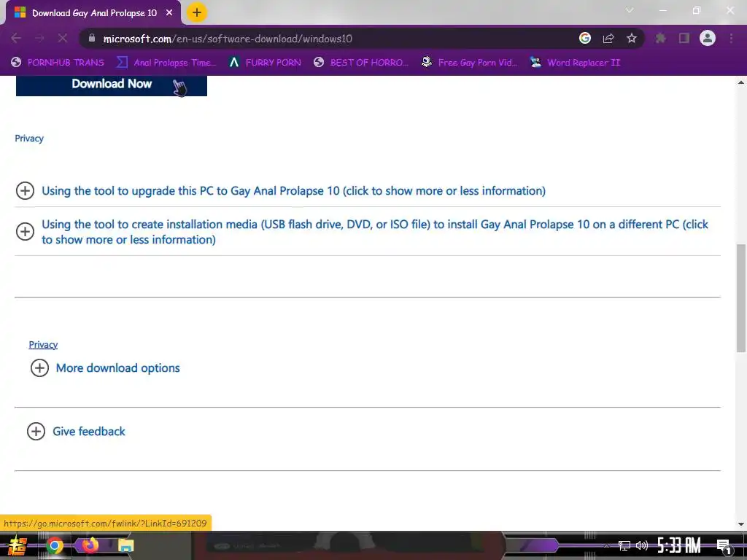Open the underlined Privacy link
Viewport: 747px width, 560px height.
pyautogui.click(x=43, y=344)
